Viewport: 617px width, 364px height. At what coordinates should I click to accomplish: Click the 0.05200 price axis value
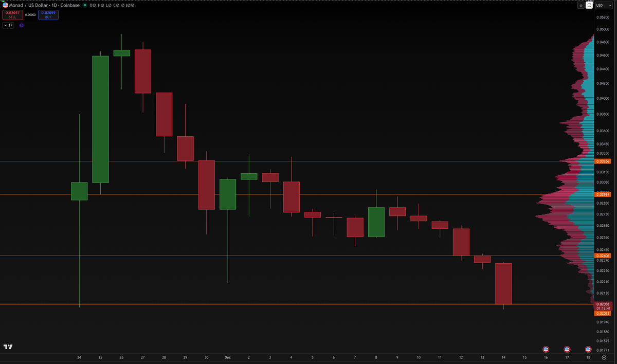coord(603,17)
